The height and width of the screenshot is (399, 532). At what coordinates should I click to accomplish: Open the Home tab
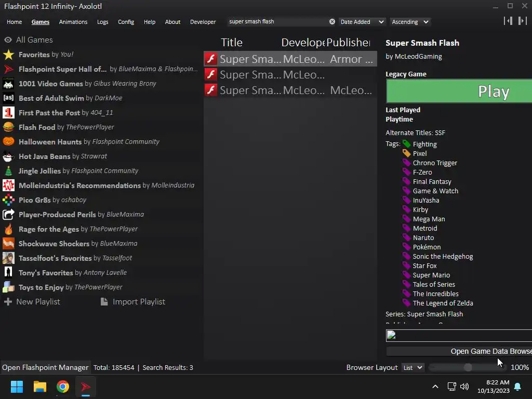tap(14, 22)
